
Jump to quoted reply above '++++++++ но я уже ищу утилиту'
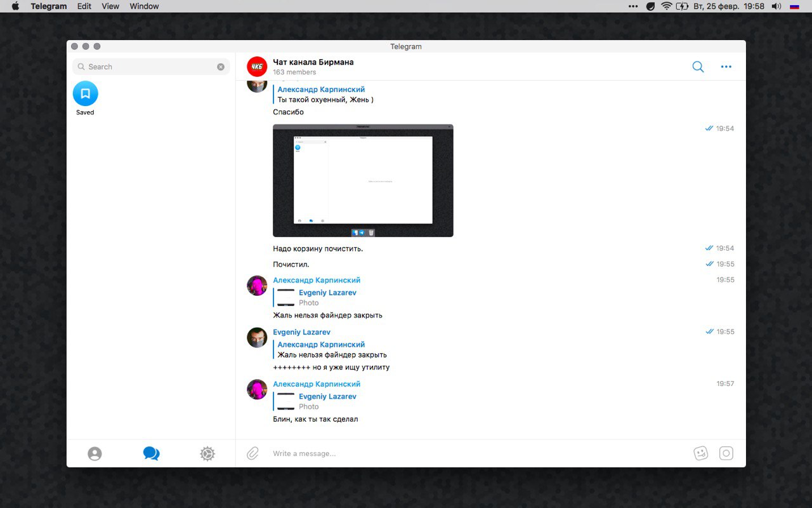[x=331, y=350]
